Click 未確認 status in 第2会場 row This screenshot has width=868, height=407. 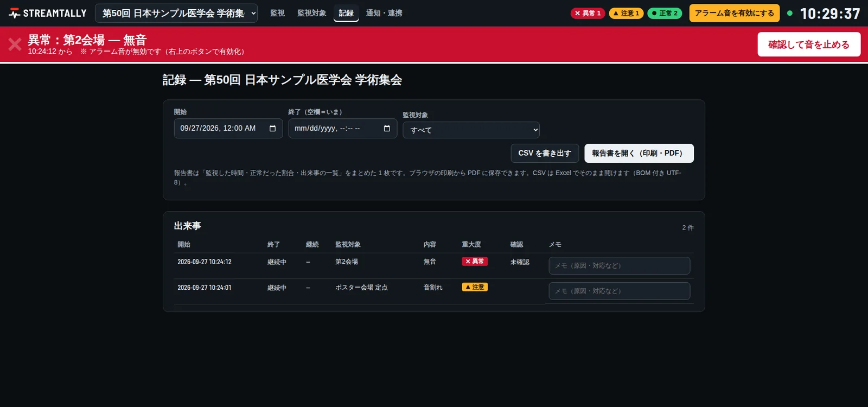coord(520,262)
